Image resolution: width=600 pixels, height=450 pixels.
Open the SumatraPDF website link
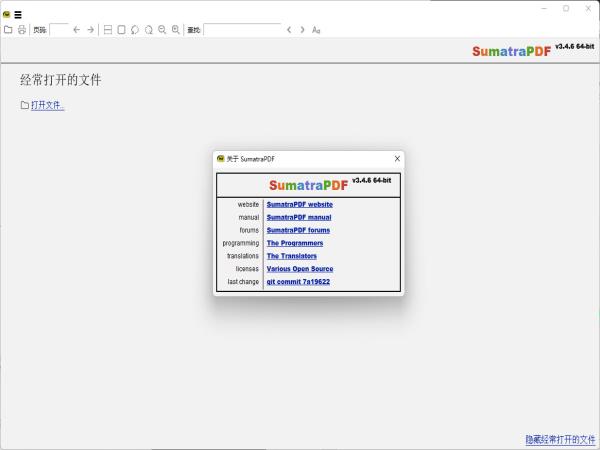click(300, 204)
